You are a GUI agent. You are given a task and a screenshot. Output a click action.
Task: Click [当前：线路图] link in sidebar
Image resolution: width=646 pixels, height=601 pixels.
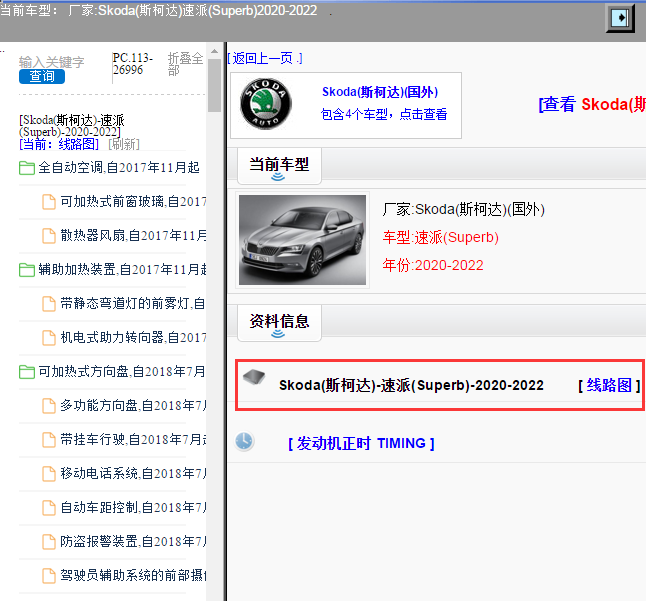[59, 144]
